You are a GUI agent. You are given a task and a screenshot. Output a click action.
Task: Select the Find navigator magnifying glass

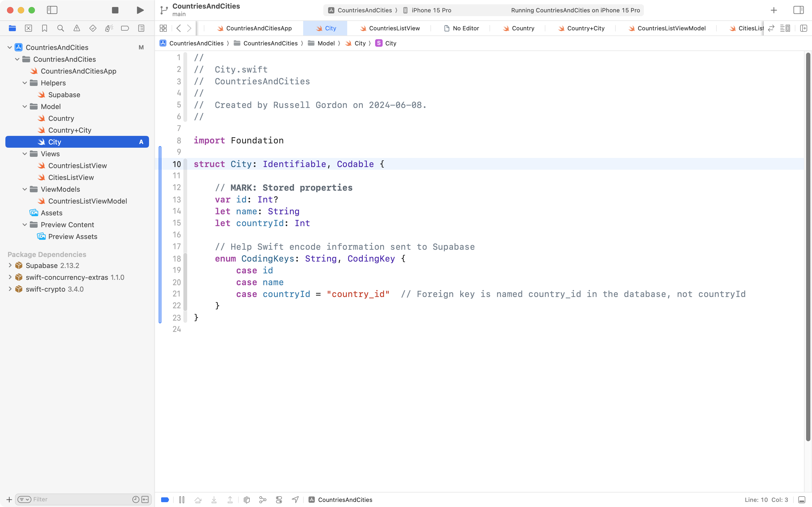pos(61,28)
